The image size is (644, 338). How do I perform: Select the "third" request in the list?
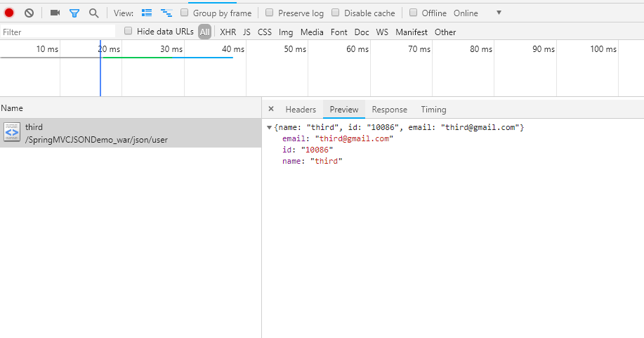[96, 133]
